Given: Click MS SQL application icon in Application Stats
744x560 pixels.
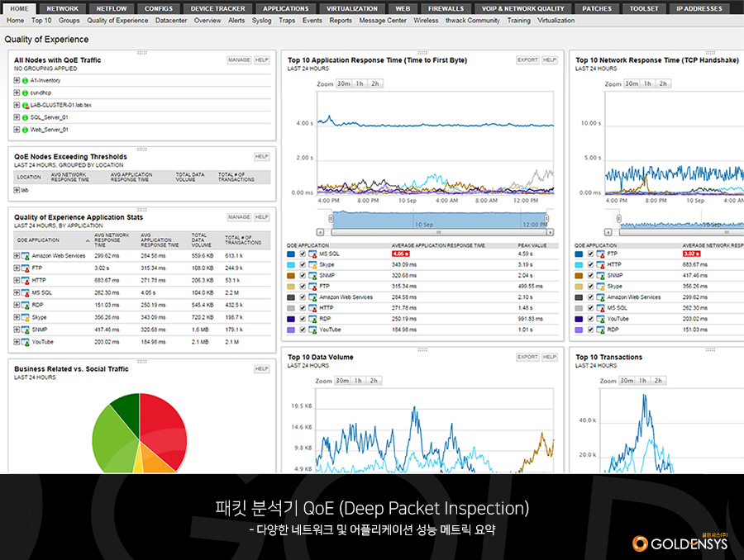Looking at the screenshot, I should point(25,293).
